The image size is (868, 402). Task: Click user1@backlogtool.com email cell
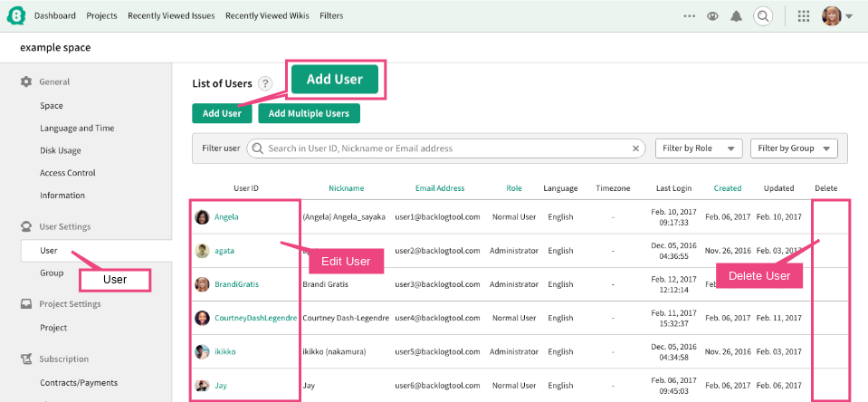437,217
